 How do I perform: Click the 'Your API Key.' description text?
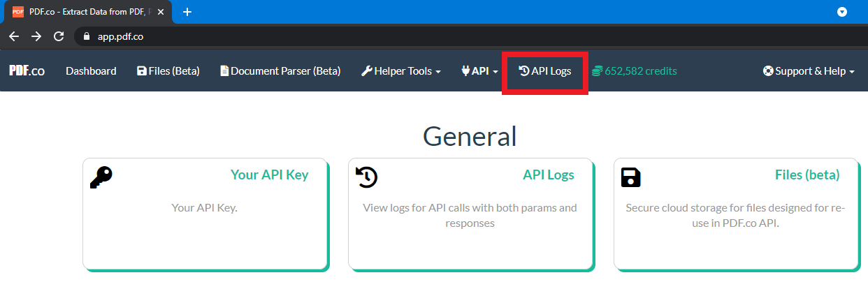click(x=205, y=207)
